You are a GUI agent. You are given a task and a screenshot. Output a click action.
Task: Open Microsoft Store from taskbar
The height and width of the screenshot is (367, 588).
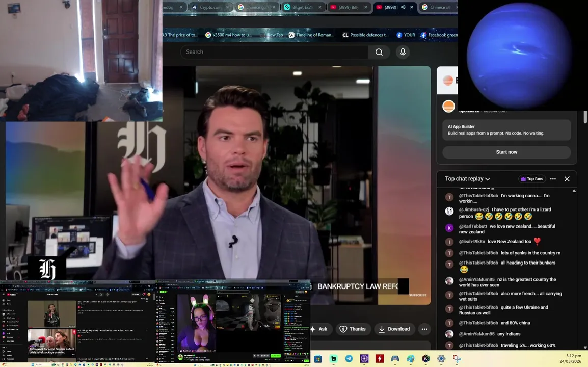[318, 359]
